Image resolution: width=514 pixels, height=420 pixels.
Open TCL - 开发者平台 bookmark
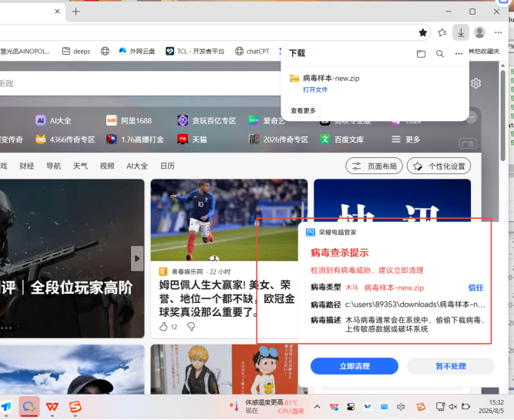(195, 51)
